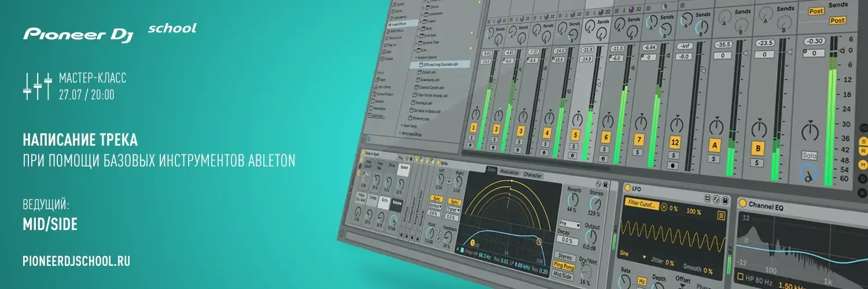Toggle right channel Sync button in Echo
Screen dimensions: 868x289
pyautogui.click(x=455, y=202)
